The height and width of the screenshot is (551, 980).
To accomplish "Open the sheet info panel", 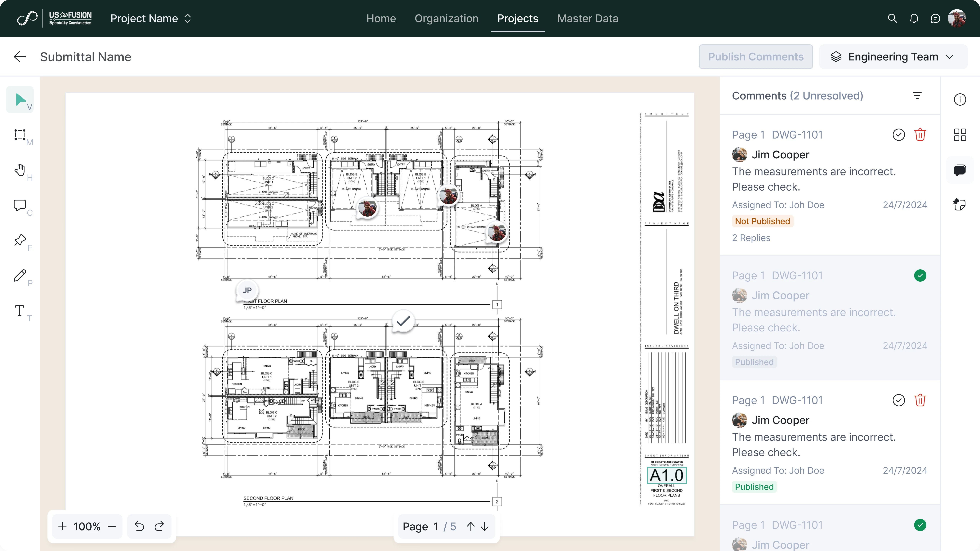I will 960,99.
